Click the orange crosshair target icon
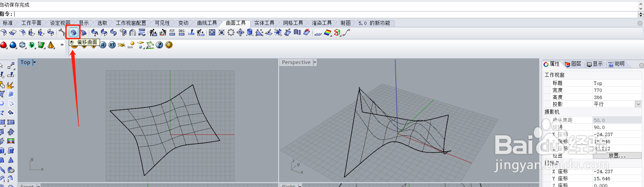The height and width of the screenshot is (187, 644). pyautogui.click(x=169, y=45)
